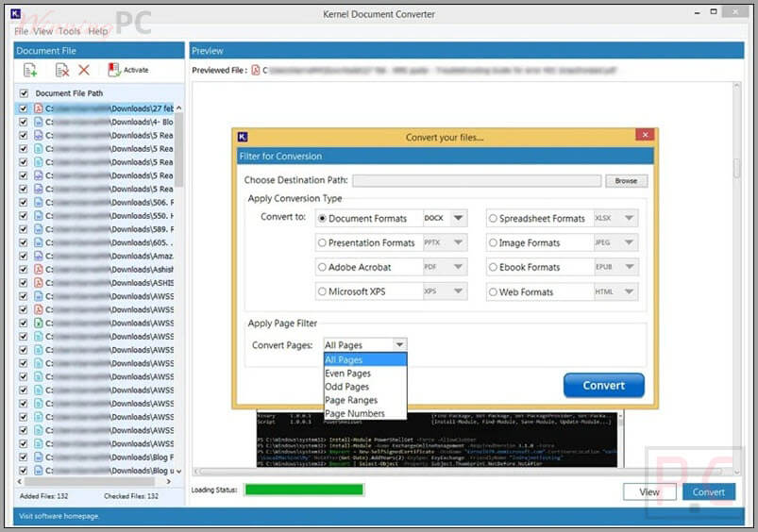Click the Remove file toolbar icon
Screen dimensions: 758x532
pos(62,71)
